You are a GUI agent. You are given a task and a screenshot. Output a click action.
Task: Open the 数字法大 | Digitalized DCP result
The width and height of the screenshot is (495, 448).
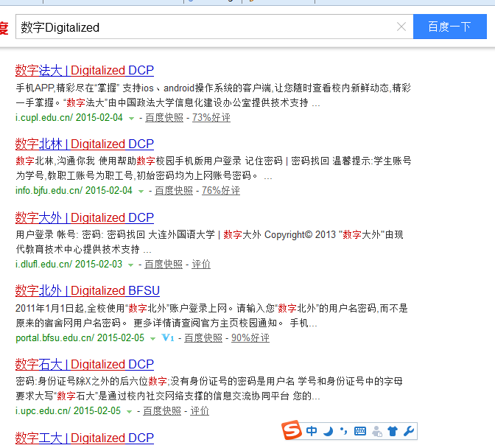[x=84, y=70]
